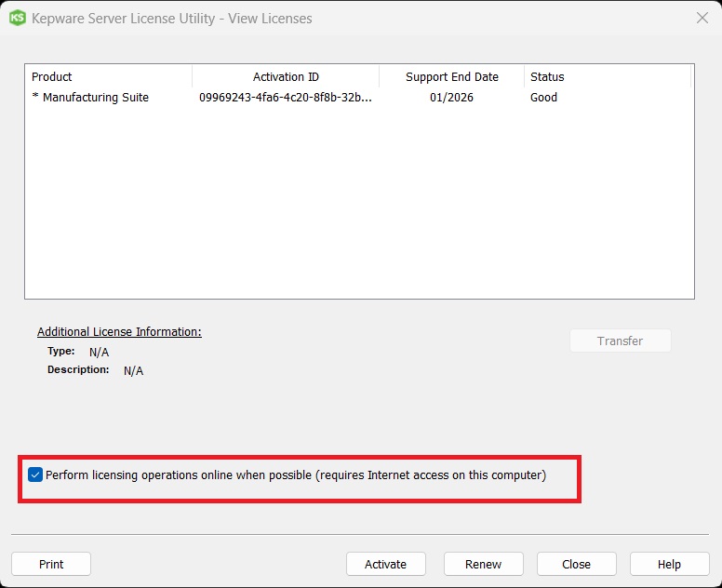Click the activation ID starting with 09969243
Image resolution: width=722 pixels, height=588 pixels.
[x=285, y=98]
